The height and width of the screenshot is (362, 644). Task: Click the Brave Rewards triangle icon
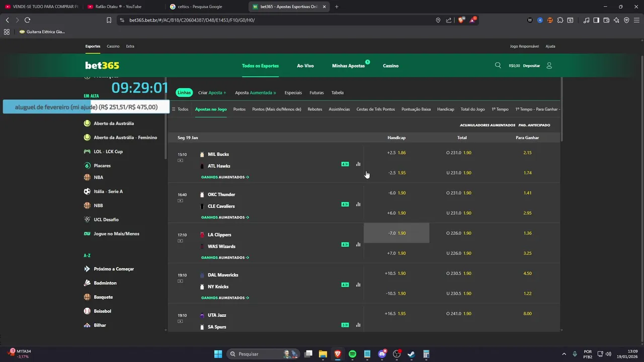473,20
